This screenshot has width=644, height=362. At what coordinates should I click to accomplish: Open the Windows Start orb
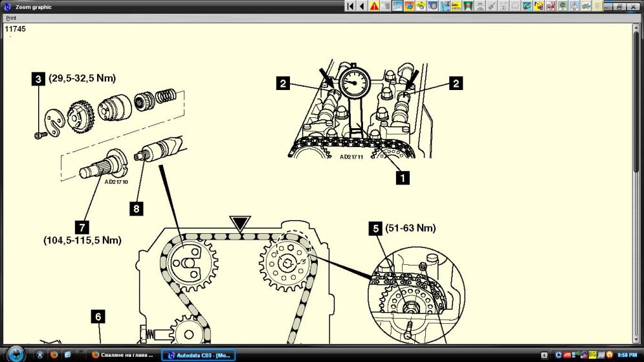(16, 354)
